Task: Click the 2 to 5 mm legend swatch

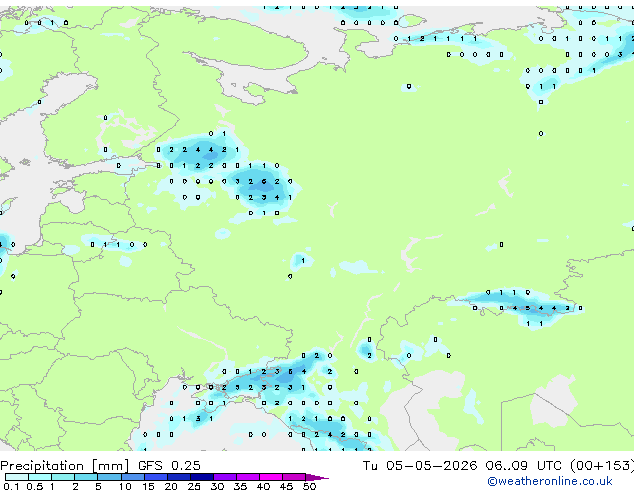Action: [x=86, y=477]
